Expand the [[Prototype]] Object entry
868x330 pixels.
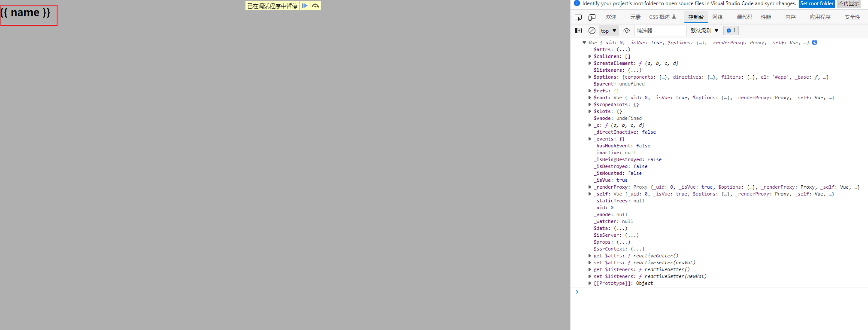point(590,283)
